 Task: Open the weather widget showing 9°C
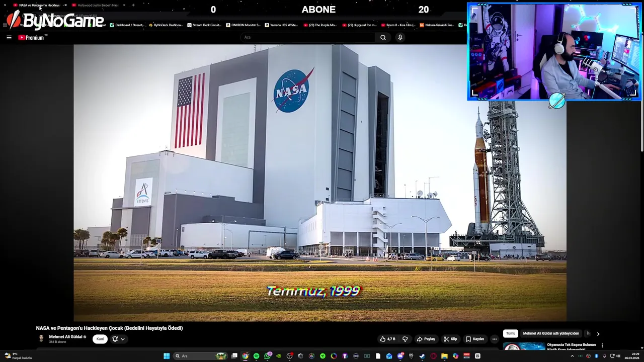coord(18,356)
